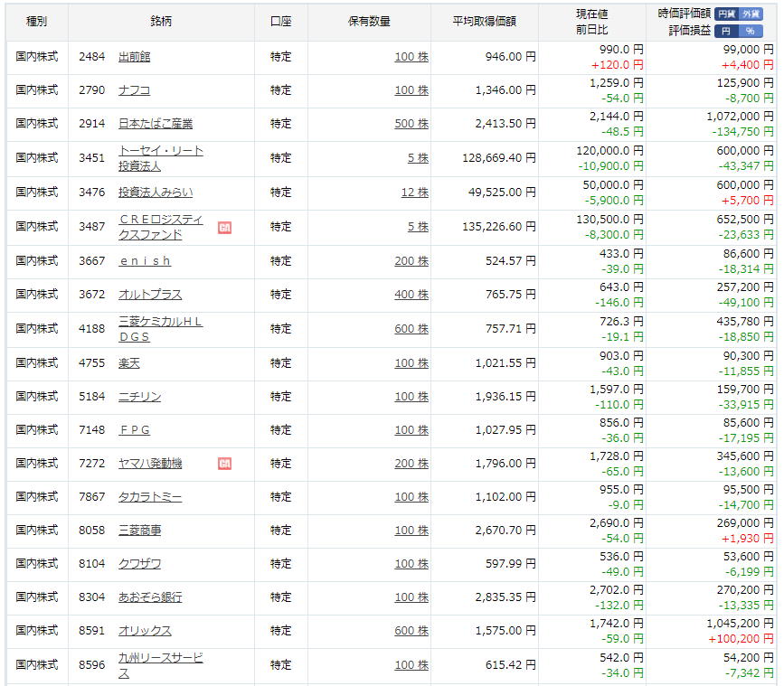Screen dimensions: 784x686
Task: Open the CREロジスティクスファンド link
Action: [x=160, y=228]
